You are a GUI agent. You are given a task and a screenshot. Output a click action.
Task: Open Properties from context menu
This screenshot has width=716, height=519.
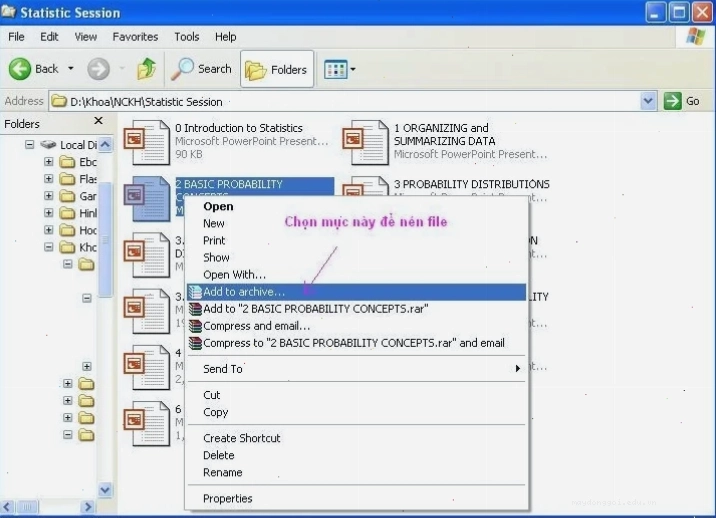[x=356, y=498]
